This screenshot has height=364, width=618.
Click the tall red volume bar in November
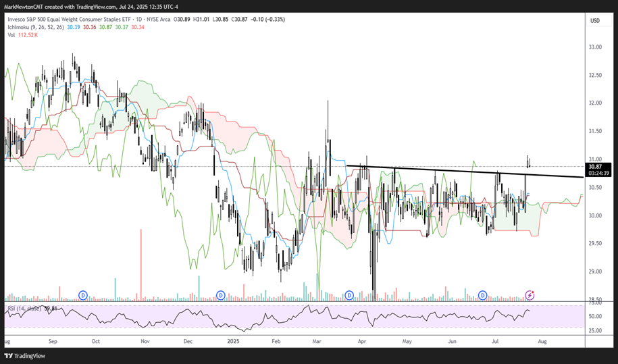(140, 263)
